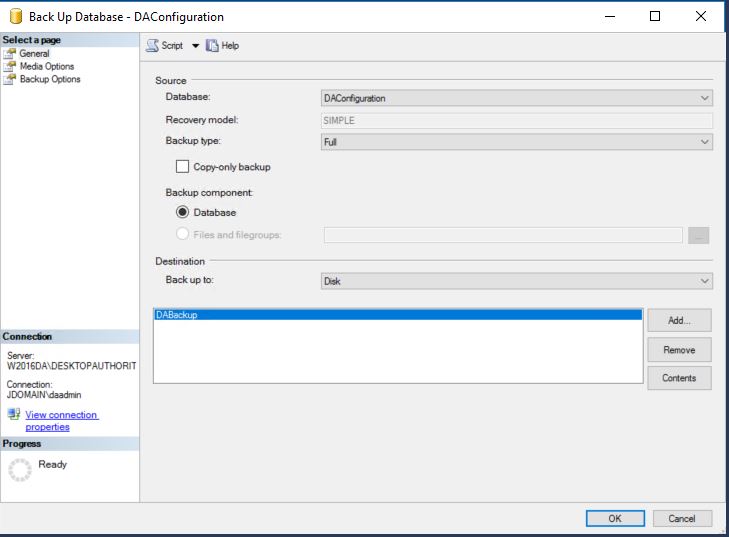Click the Ready progress spinner icon
Viewport: 729px width, 537px height.
(19, 469)
